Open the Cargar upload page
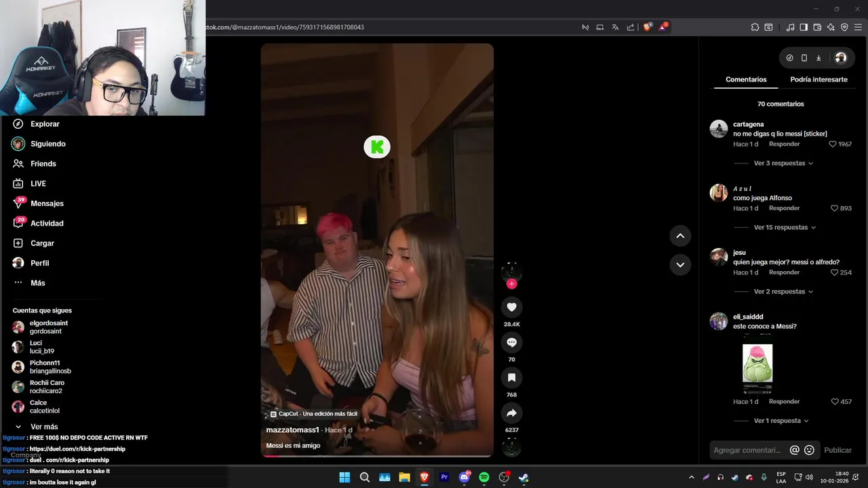868x488 pixels. [x=33, y=243]
